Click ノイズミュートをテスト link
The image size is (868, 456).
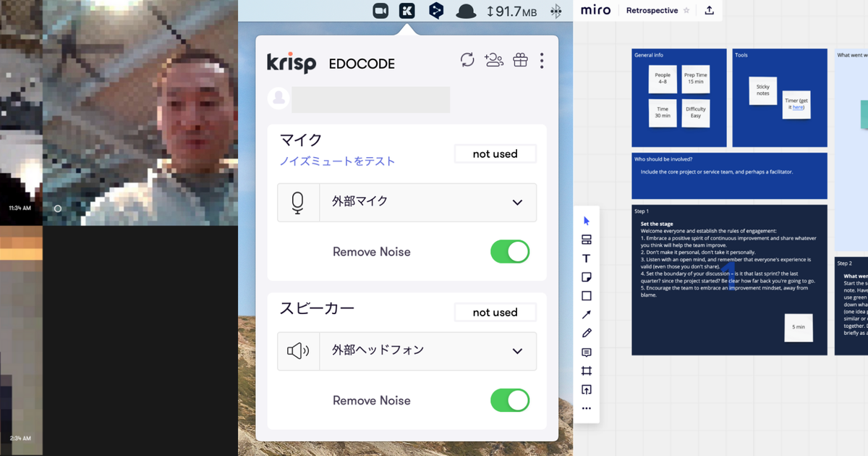337,161
